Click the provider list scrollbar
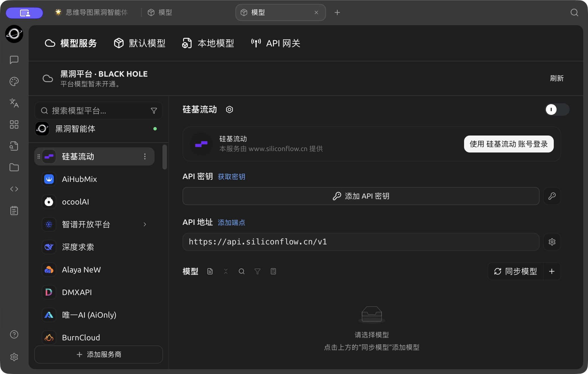Viewport: 588px width, 374px height. click(x=165, y=157)
